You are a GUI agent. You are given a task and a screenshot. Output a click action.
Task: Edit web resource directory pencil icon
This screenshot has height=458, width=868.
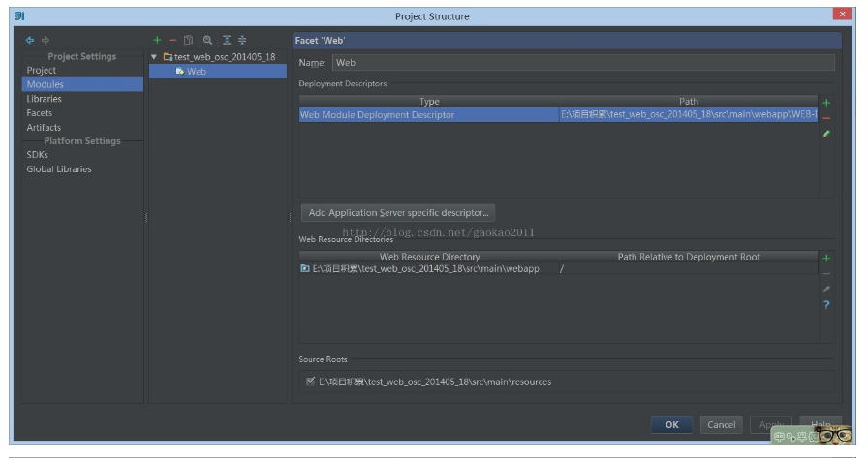click(x=826, y=290)
